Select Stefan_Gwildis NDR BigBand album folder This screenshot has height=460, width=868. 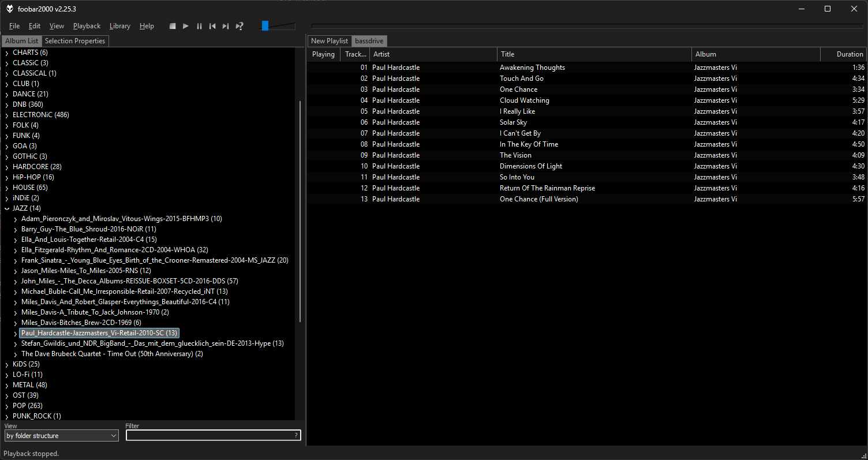click(x=152, y=343)
